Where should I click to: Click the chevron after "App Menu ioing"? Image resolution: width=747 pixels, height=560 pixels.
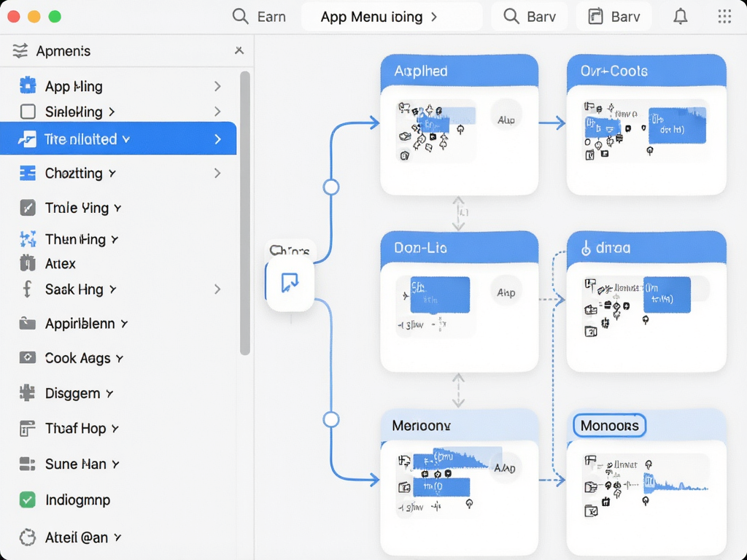434,17
